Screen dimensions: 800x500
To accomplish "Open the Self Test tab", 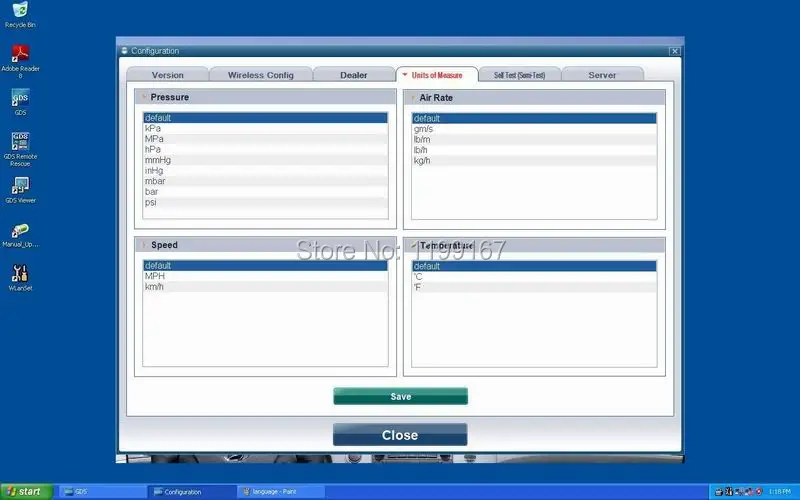I will (519, 75).
